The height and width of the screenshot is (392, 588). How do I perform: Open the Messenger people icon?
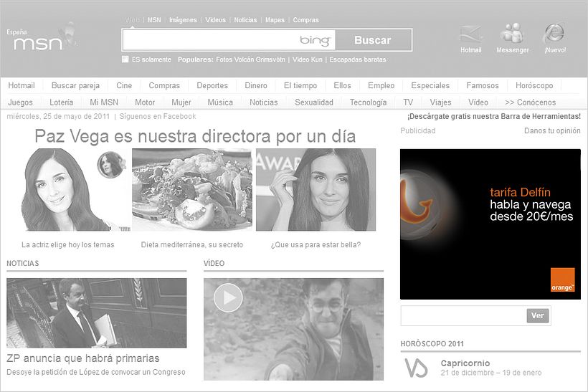coord(512,33)
